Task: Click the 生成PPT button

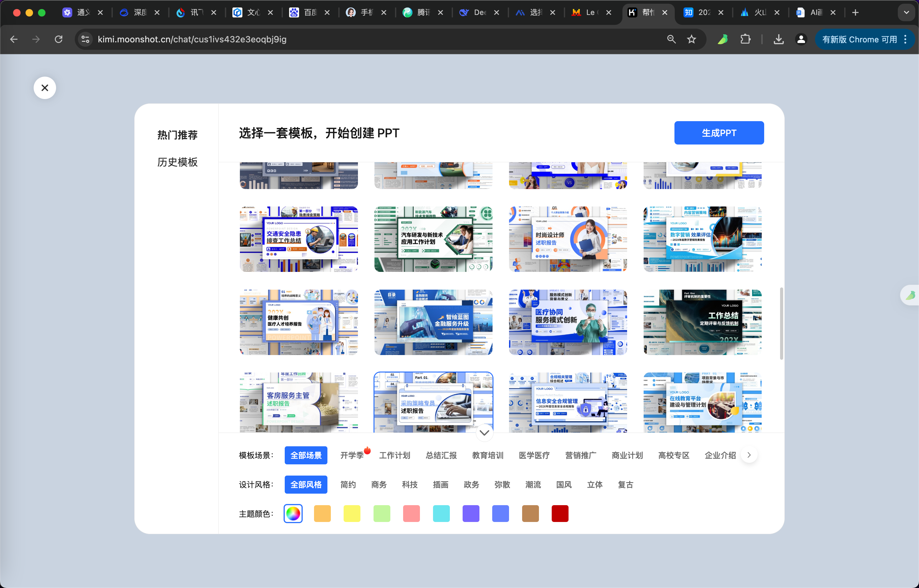Action: pos(719,133)
